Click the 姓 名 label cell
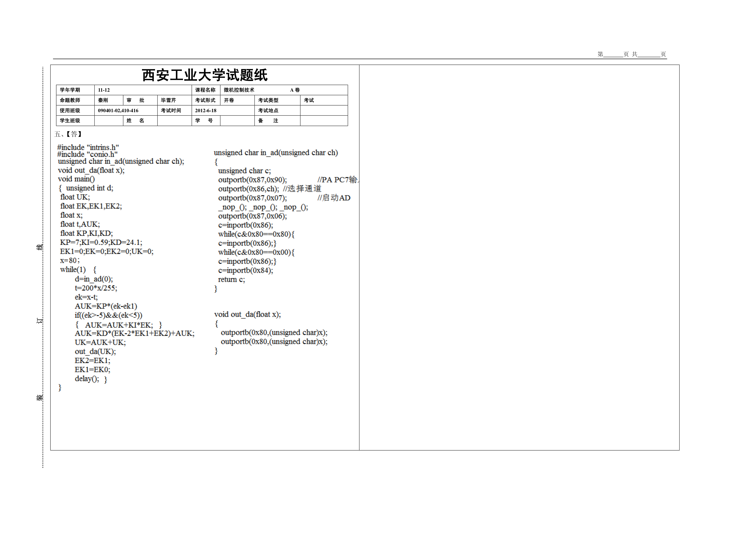Image resolution: width=756 pixels, height=534 pixels. [140, 120]
